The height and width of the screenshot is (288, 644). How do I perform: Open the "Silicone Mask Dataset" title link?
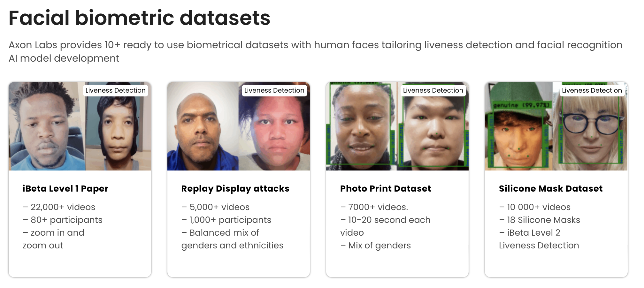551,189
